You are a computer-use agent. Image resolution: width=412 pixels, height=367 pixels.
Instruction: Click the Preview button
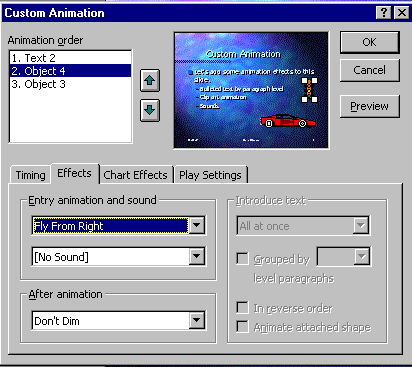[x=369, y=106]
